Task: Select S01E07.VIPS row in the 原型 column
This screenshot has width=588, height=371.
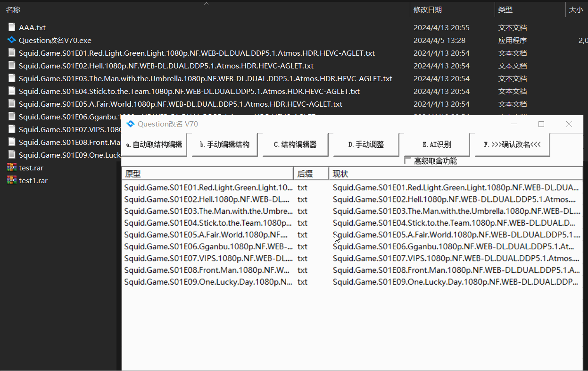Action: [x=208, y=258]
